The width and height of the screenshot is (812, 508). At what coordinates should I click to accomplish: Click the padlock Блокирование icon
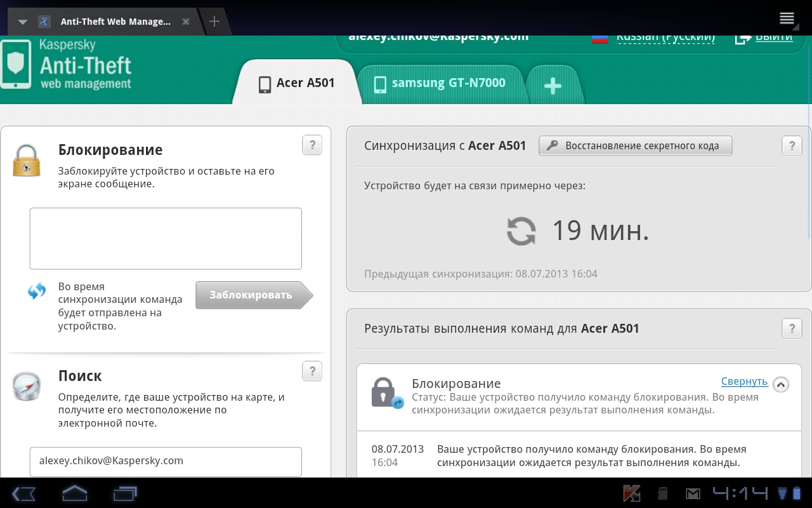click(27, 161)
